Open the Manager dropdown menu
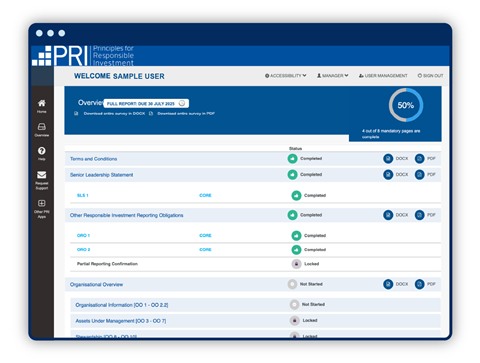This screenshot has width=480, height=363. pyautogui.click(x=333, y=76)
